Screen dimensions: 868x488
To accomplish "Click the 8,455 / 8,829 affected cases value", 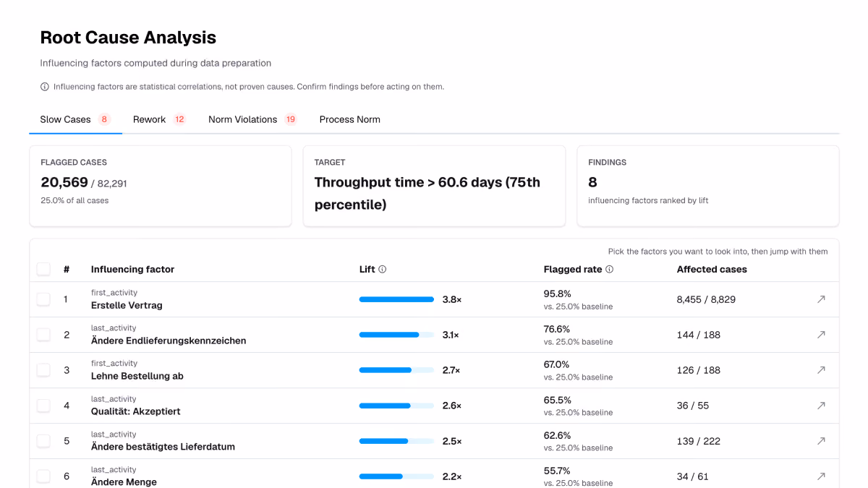I will point(706,299).
